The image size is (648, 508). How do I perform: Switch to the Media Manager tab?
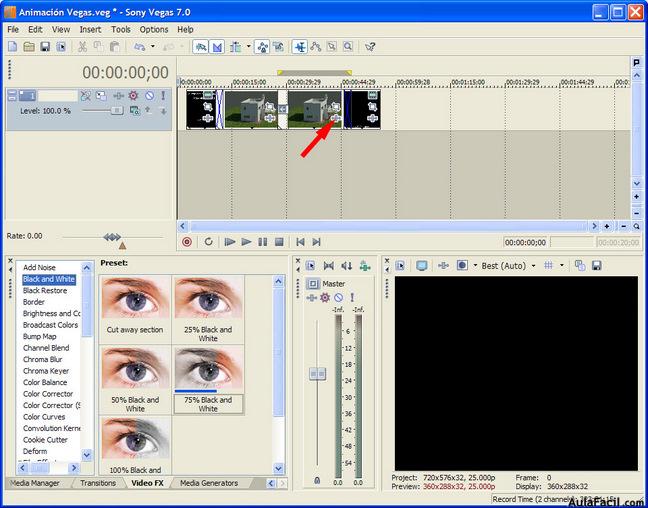coord(35,483)
